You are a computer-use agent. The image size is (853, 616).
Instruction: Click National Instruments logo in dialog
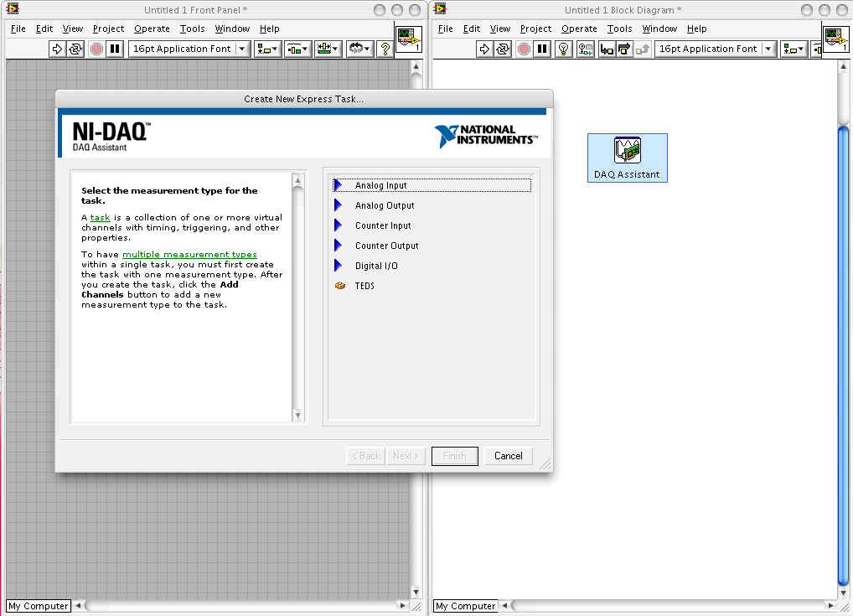click(486, 136)
